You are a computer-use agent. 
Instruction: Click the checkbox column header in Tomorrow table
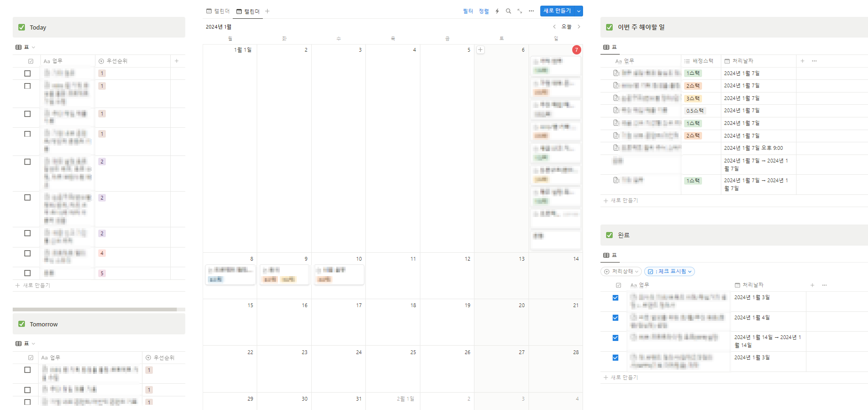click(x=31, y=358)
